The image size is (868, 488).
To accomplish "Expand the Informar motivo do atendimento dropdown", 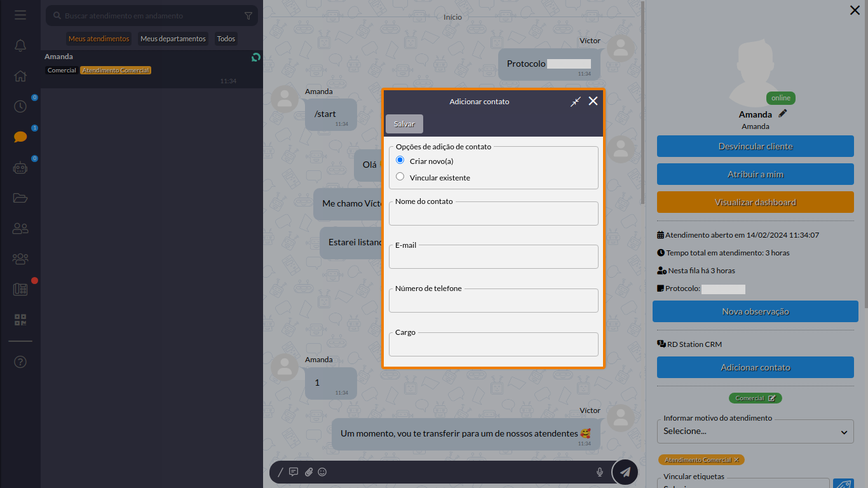I will click(x=755, y=431).
